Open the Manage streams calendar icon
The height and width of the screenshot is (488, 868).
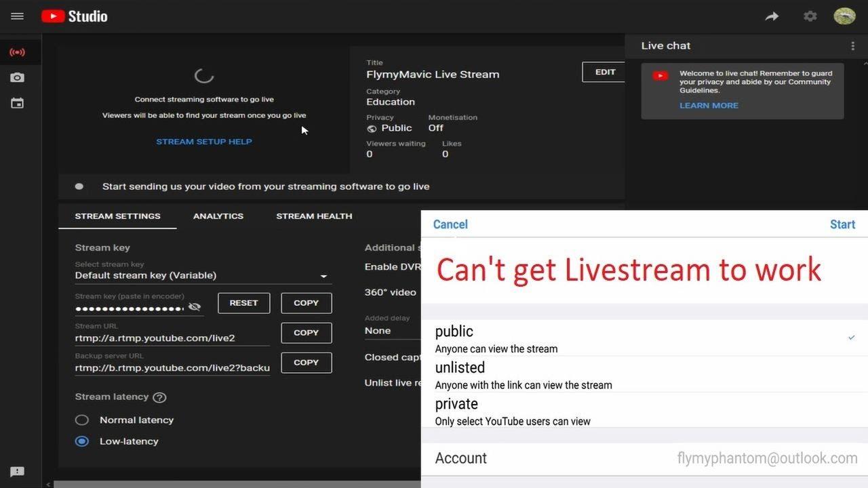pos(17,103)
